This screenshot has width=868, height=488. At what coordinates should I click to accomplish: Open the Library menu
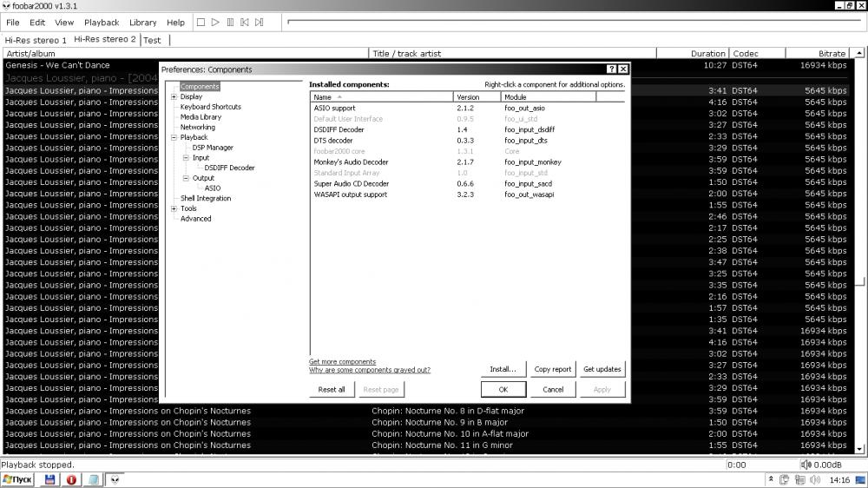point(142,23)
